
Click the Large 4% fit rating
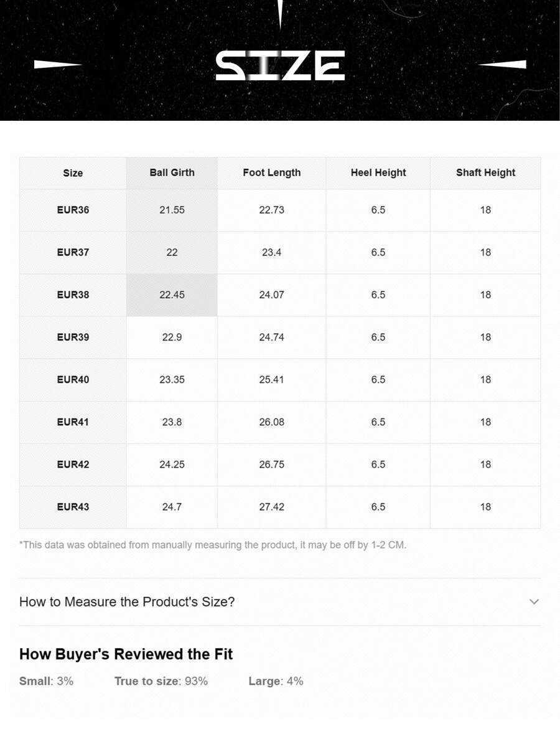276,681
